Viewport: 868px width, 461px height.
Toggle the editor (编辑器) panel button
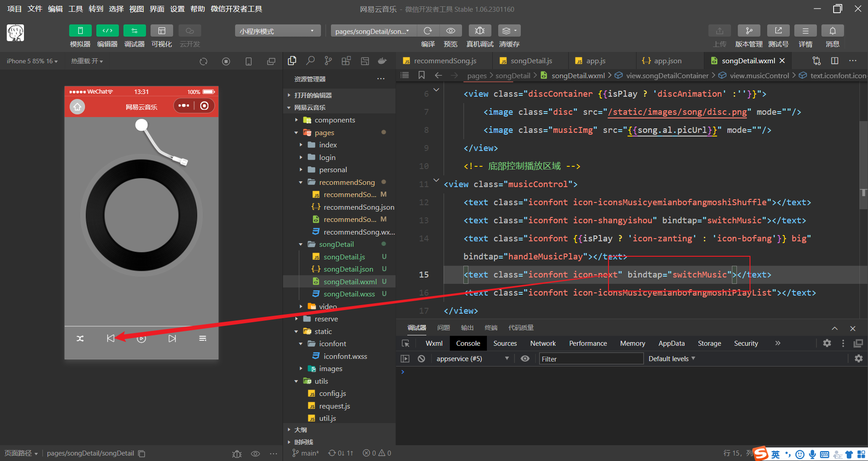point(107,31)
